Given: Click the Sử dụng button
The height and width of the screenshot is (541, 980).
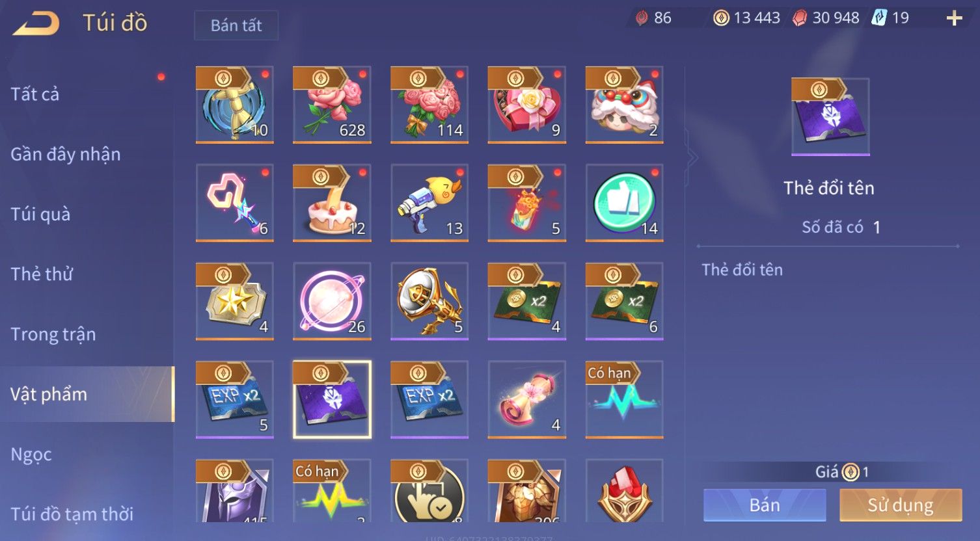Looking at the screenshot, I should pos(901,505).
